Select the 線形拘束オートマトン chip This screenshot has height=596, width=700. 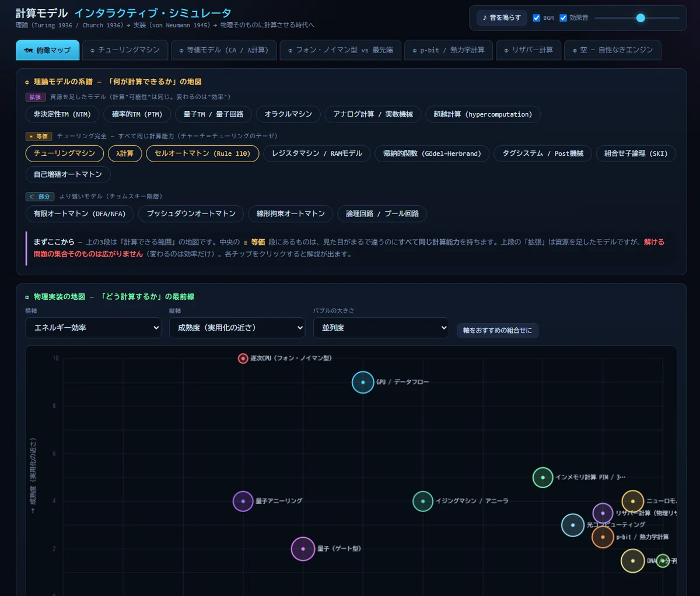tap(290, 213)
